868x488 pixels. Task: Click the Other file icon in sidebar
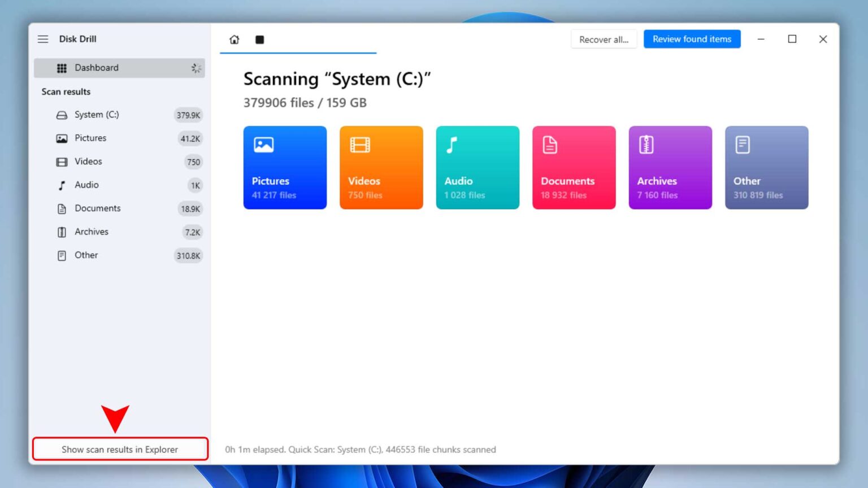tap(61, 255)
